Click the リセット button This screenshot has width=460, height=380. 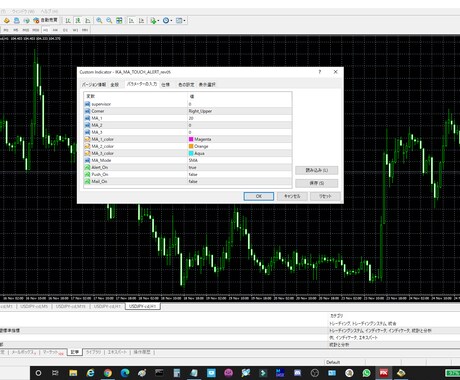(x=325, y=196)
